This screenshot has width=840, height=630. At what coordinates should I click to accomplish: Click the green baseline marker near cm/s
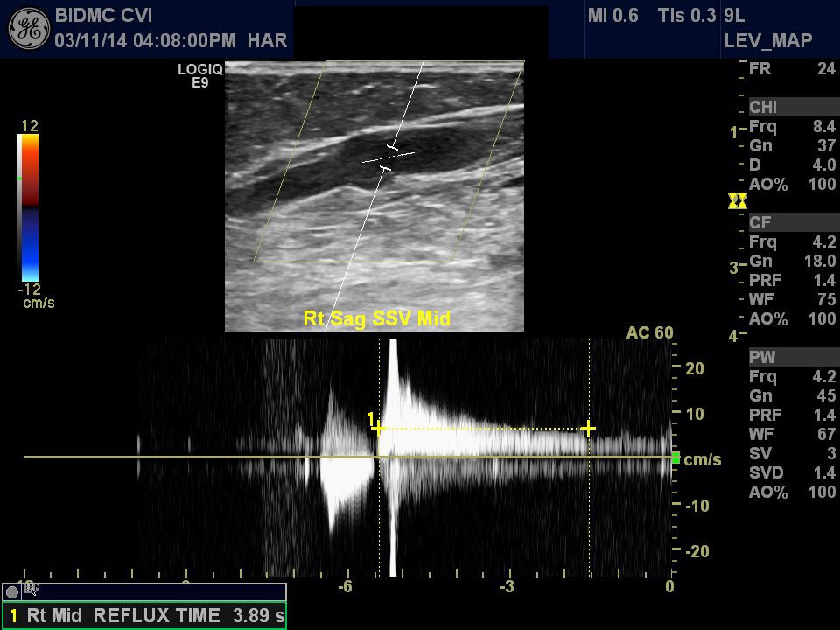[x=675, y=458]
